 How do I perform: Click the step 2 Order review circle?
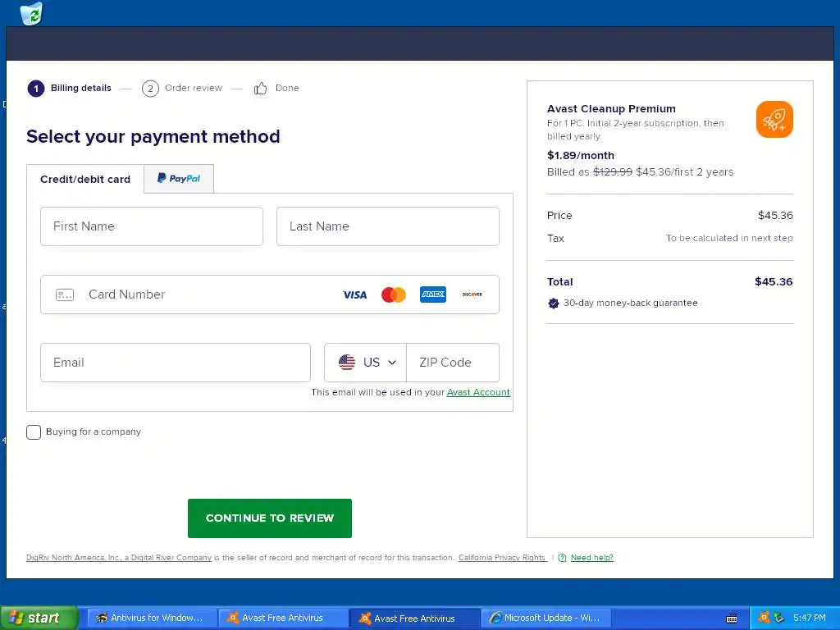(150, 89)
